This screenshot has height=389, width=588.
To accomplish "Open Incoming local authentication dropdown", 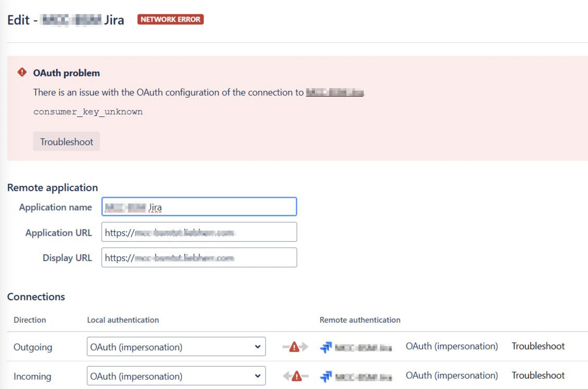I will click(176, 376).
